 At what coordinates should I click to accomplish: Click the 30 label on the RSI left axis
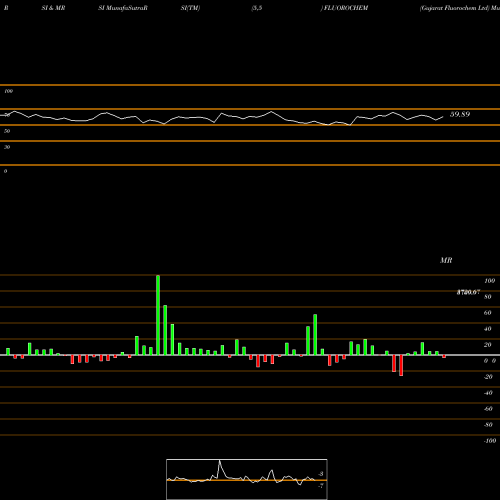(x=7, y=147)
